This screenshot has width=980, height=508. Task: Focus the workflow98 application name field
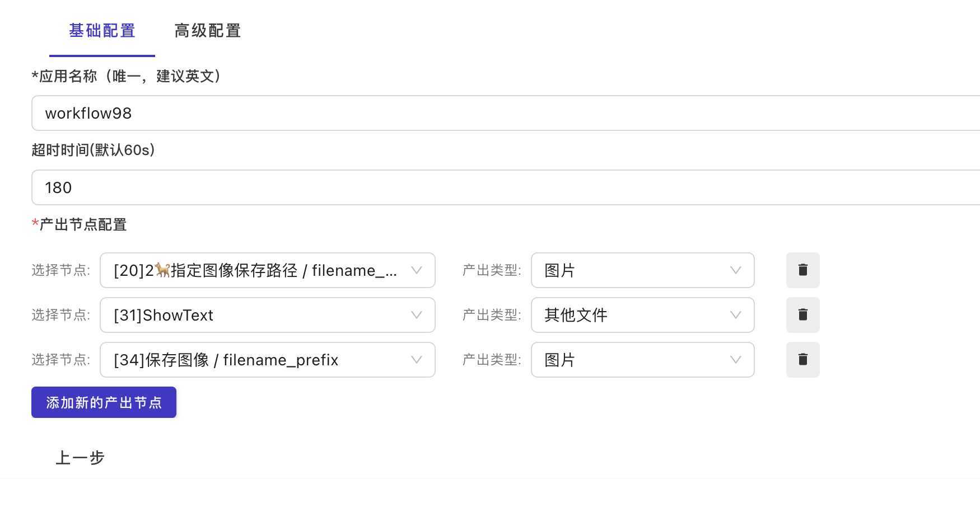(506, 113)
